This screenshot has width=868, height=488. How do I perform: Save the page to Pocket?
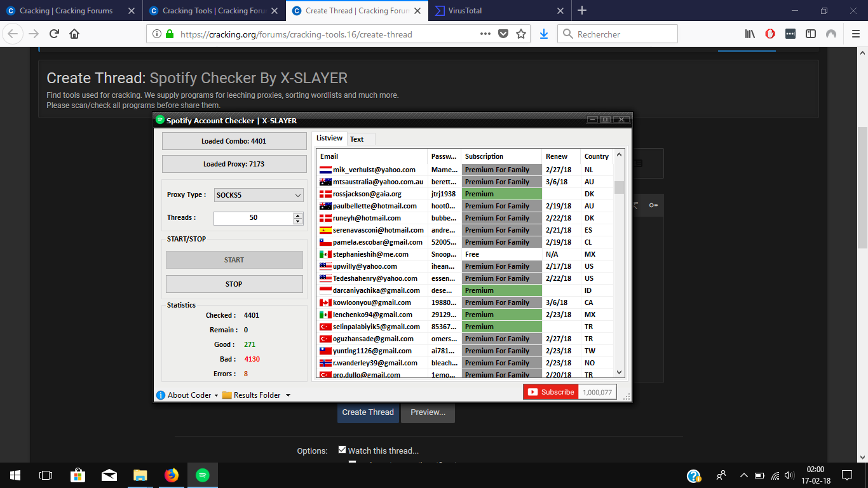coord(503,34)
